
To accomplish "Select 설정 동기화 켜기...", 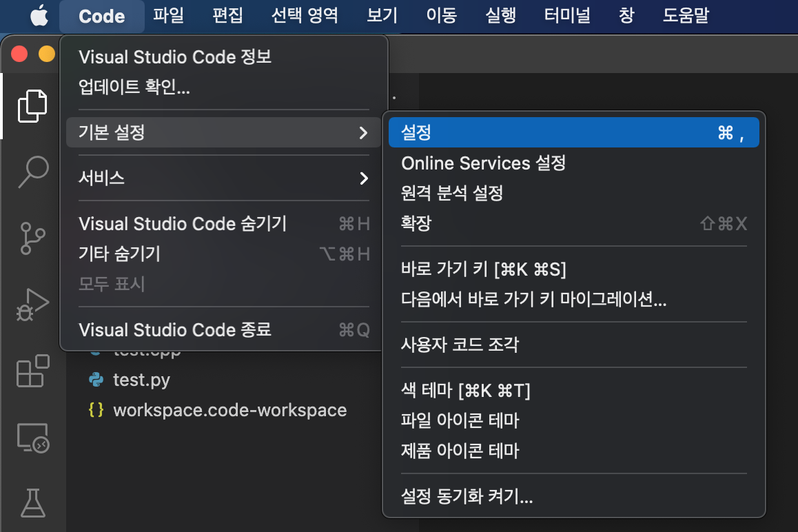I will [x=573, y=496].
